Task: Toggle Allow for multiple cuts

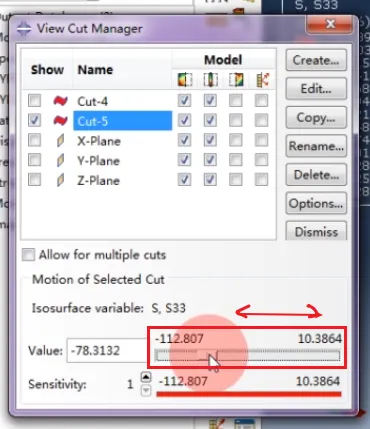Action: (x=28, y=255)
